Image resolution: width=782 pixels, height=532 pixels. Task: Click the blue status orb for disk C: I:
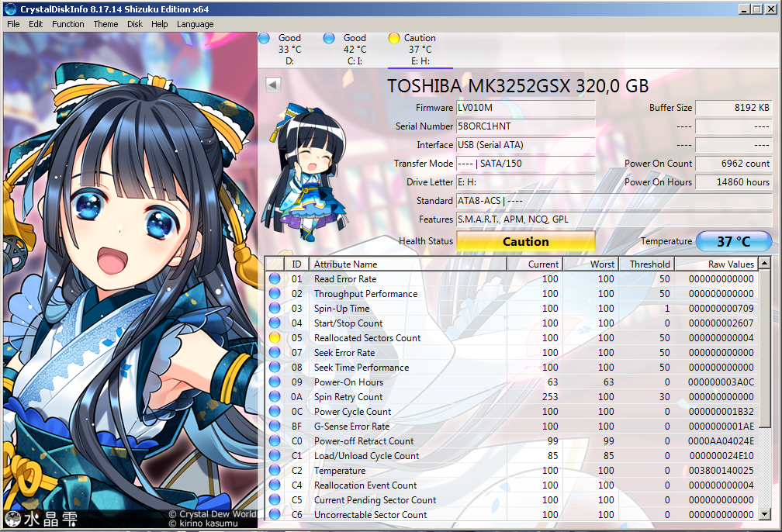[329, 38]
